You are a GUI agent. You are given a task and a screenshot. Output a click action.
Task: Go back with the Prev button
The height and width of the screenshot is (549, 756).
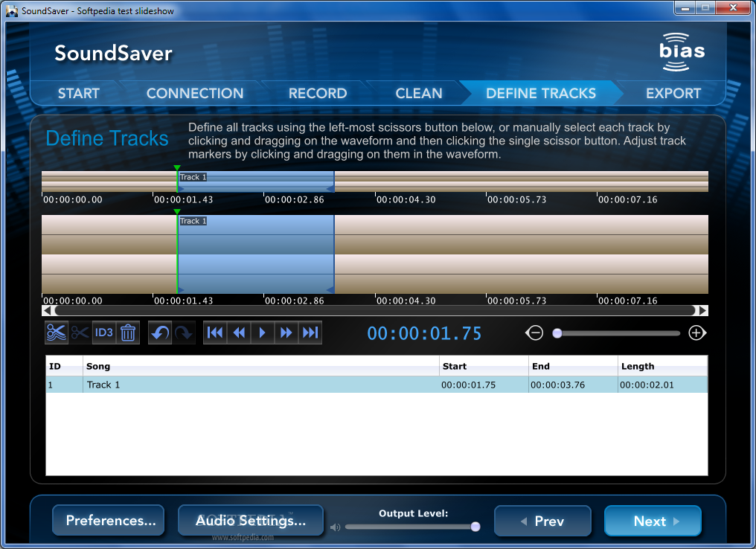[x=543, y=521]
